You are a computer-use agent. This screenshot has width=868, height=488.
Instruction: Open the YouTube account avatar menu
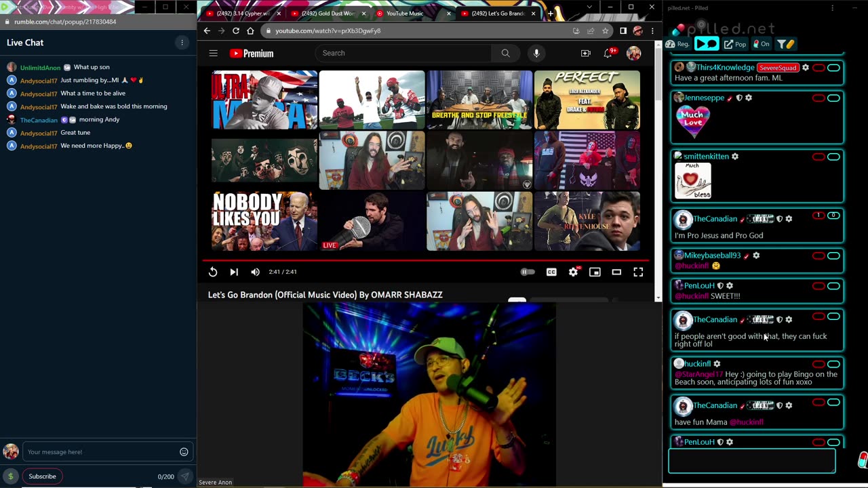pos(633,53)
